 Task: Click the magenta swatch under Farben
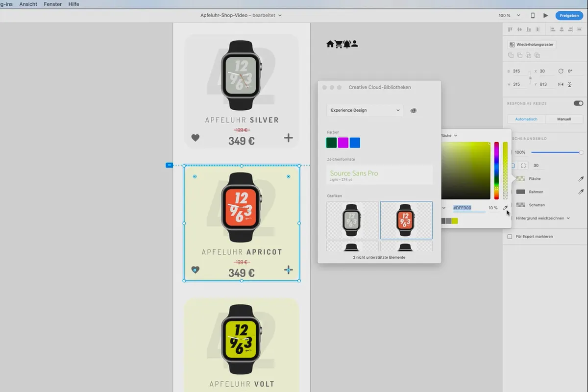coord(343,143)
